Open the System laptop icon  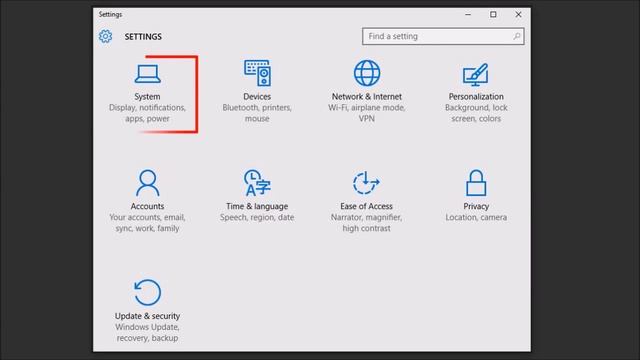[147, 74]
